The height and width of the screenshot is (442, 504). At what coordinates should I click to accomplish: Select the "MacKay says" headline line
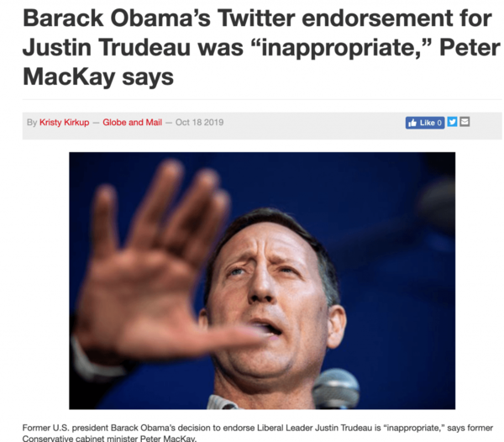click(x=98, y=77)
